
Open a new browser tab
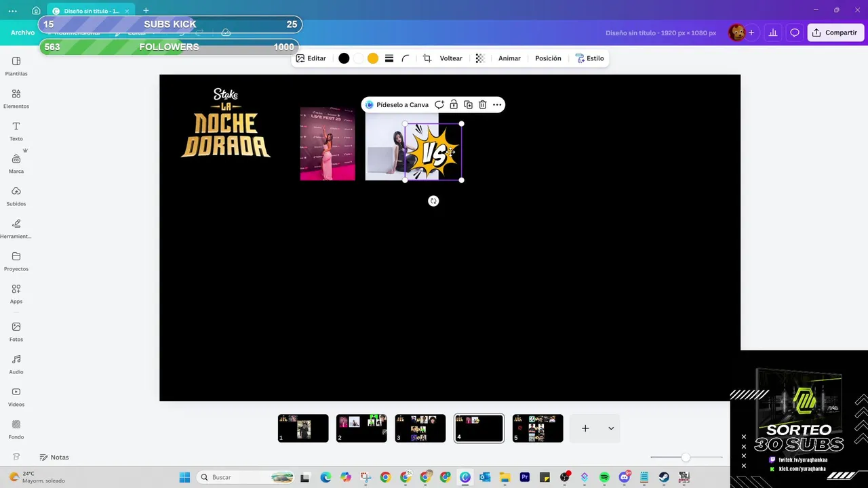(146, 11)
